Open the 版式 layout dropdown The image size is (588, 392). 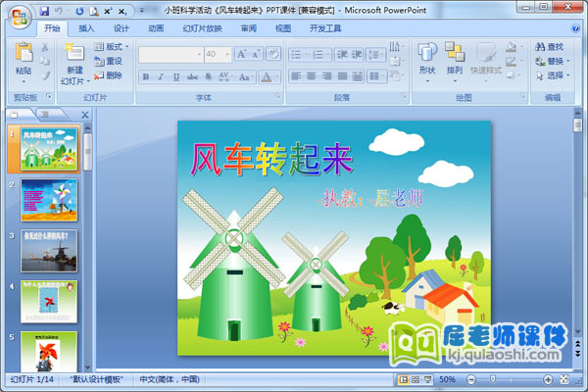pyautogui.click(x=112, y=47)
